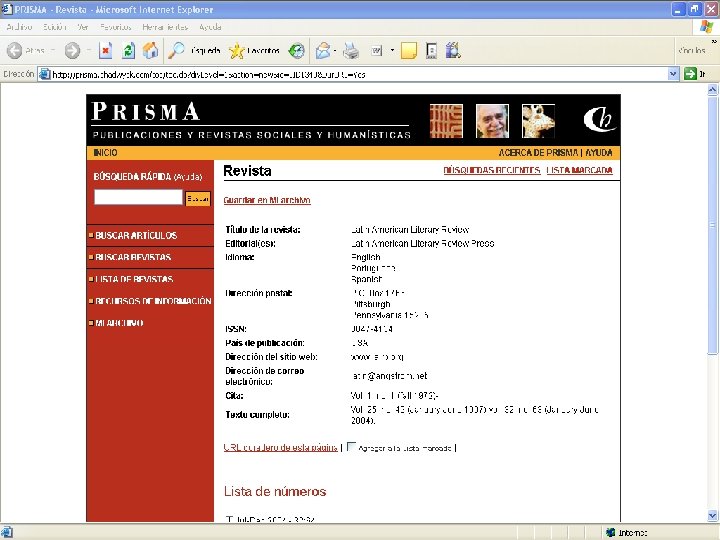Open BÚSQUEDAS RECIENTES link
Image resolution: width=720 pixels, height=540 pixels.
pyautogui.click(x=492, y=170)
